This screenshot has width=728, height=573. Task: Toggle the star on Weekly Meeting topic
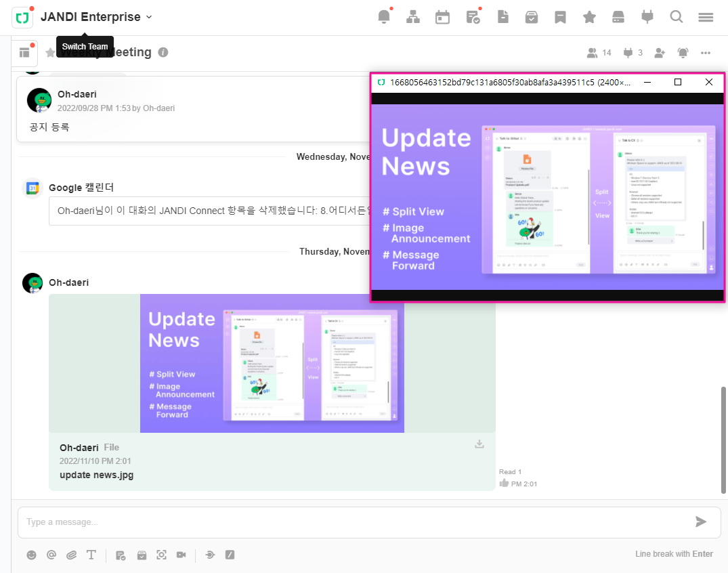pyautogui.click(x=50, y=52)
